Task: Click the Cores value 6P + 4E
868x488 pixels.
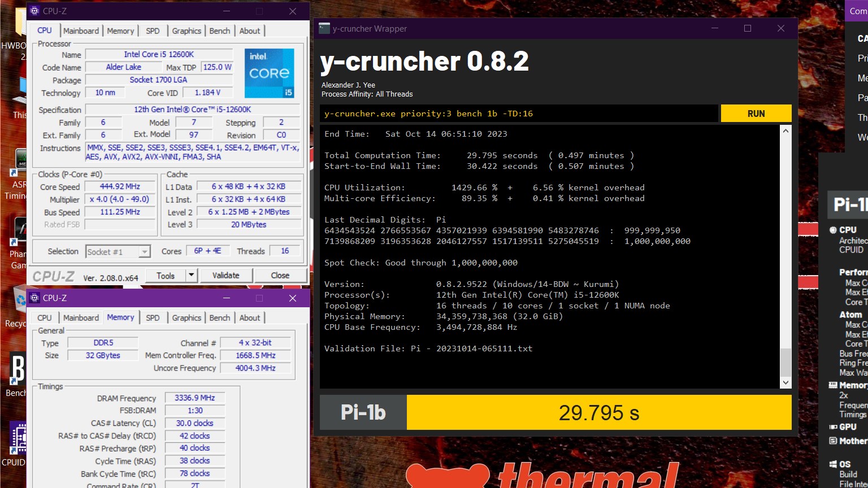Action: (x=208, y=251)
